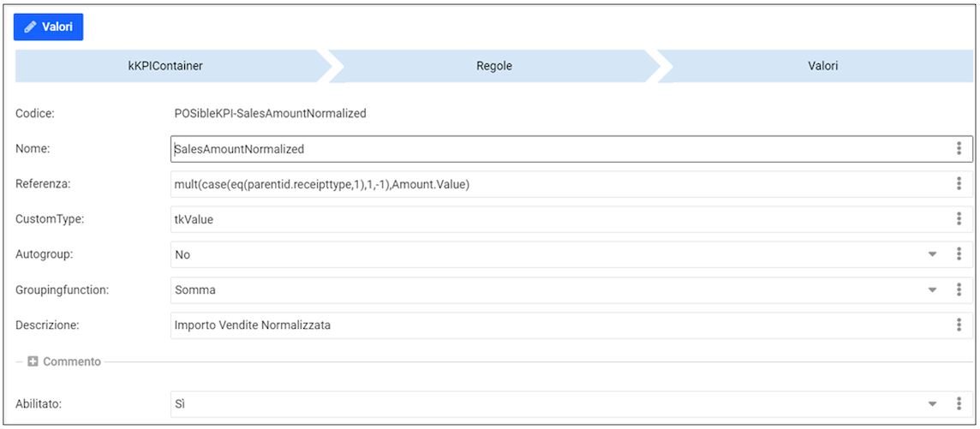Click the three-dot icon next to CustomType
Screen dimensions: 980x429
click(x=959, y=219)
